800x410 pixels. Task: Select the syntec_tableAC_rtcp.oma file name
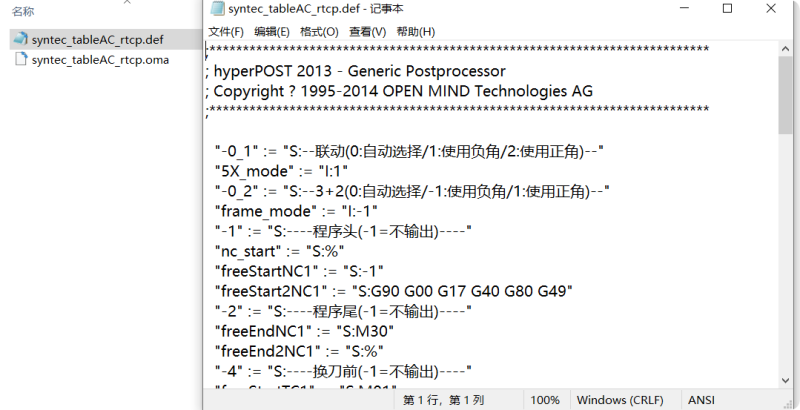(100, 60)
